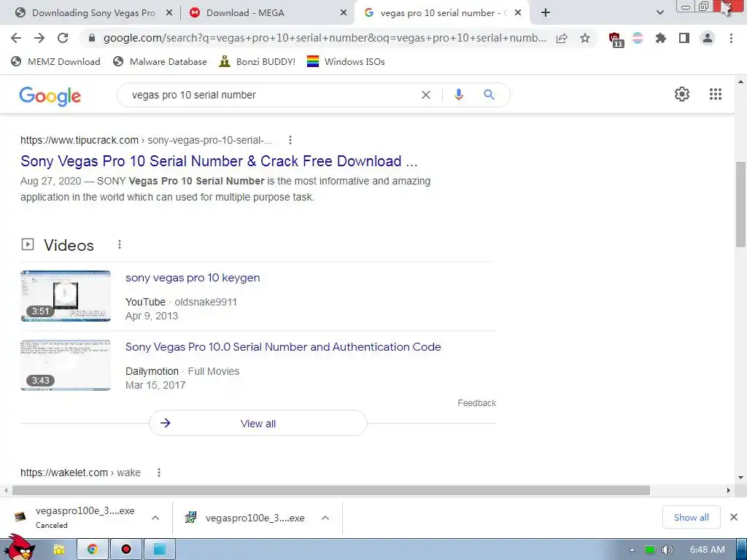Image resolution: width=747 pixels, height=560 pixels.
Task: Expand options for second vegaspro100e download
Action: [x=325, y=518]
